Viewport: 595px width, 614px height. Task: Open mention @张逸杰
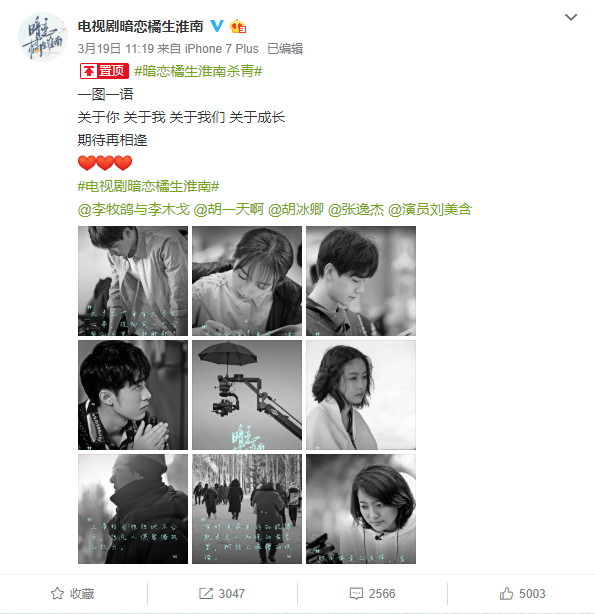coord(356,209)
